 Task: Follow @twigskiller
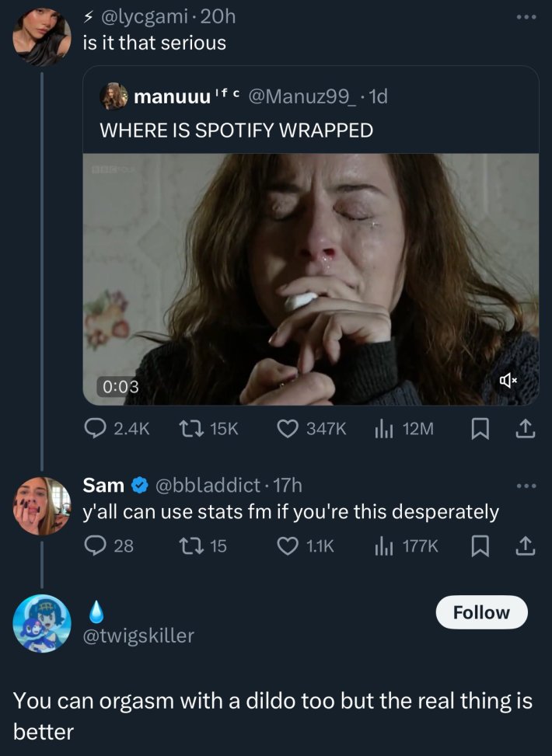point(481,612)
